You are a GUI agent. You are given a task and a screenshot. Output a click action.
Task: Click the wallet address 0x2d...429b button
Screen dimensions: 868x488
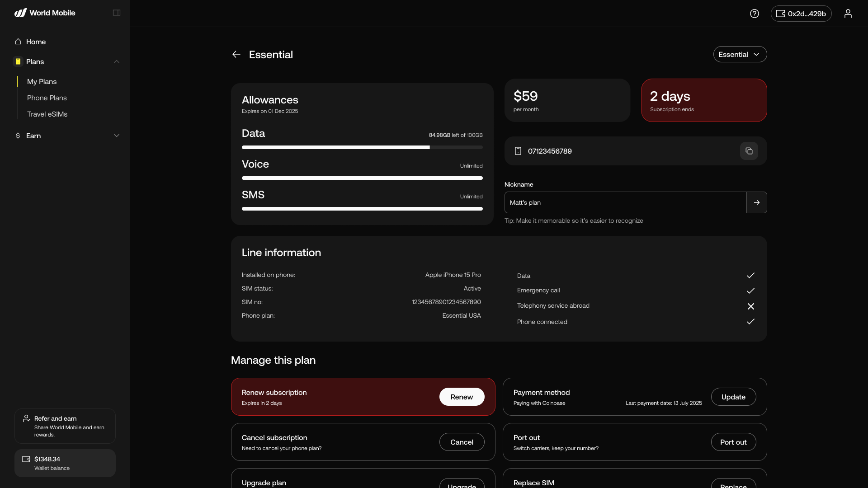801,14
